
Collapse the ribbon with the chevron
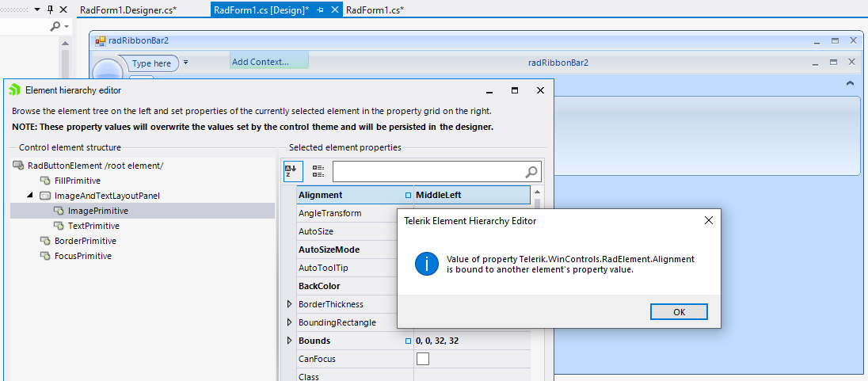pyautogui.click(x=850, y=83)
